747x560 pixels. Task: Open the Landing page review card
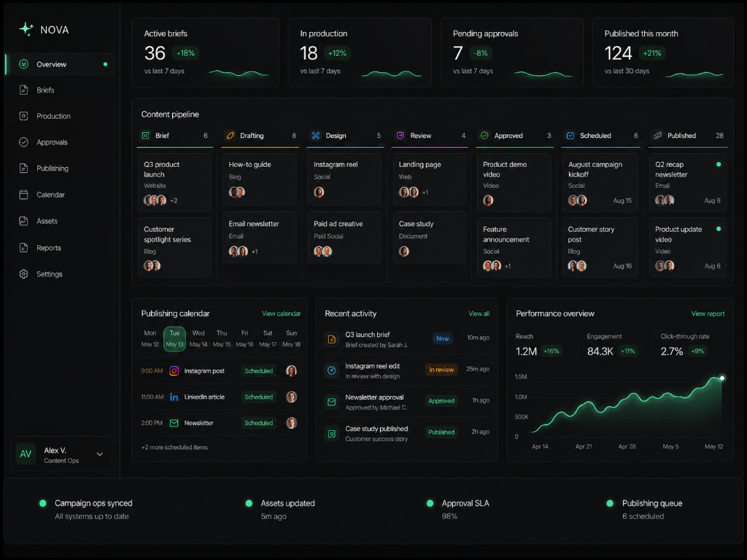pyautogui.click(x=429, y=179)
